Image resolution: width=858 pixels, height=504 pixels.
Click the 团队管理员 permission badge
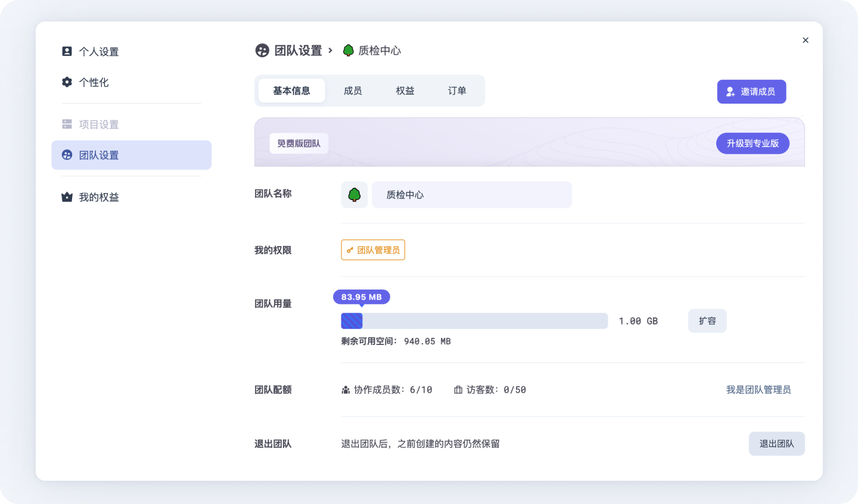(x=373, y=250)
